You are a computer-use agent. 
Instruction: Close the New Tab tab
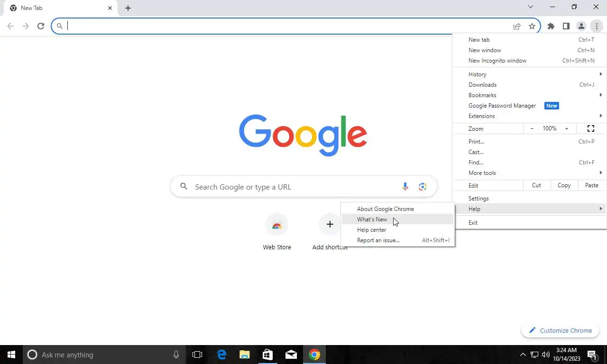pos(110,8)
